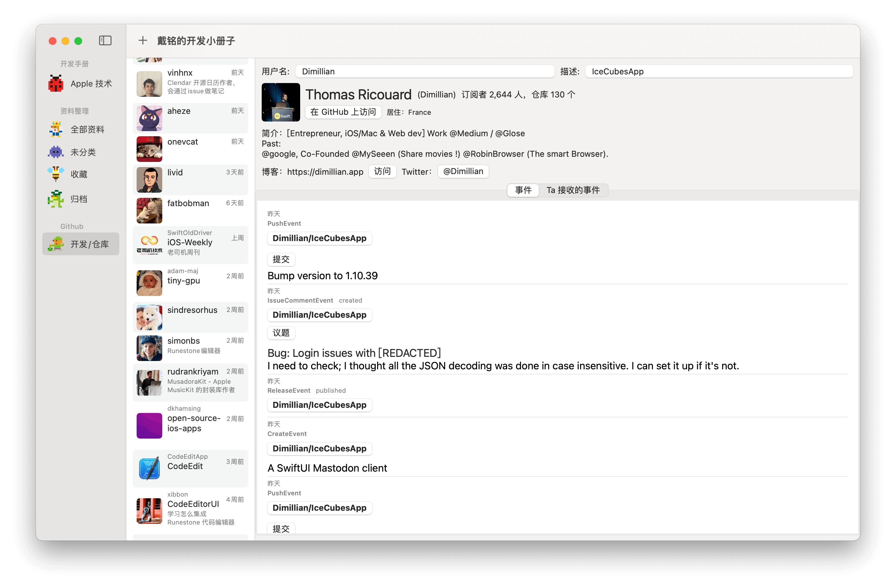Viewport: 896px width, 588px height.
Task: Open fatbobman avatar
Action: click(x=149, y=211)
